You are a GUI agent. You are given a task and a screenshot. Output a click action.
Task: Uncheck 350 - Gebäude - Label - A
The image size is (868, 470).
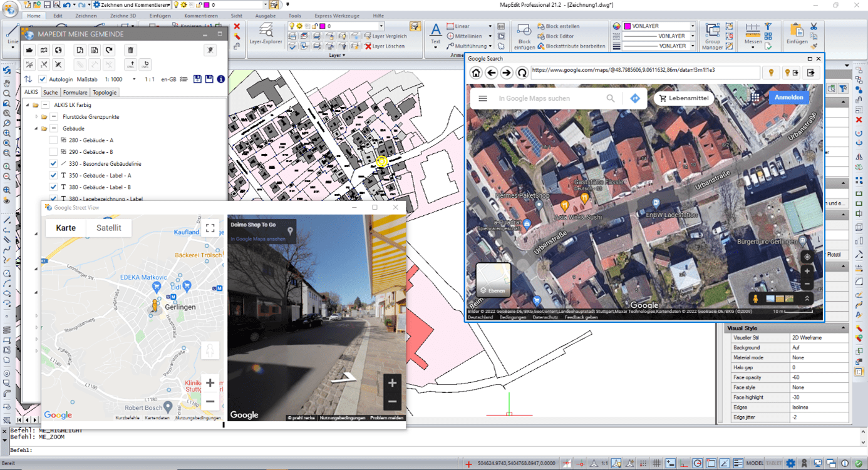pos(53,176)
